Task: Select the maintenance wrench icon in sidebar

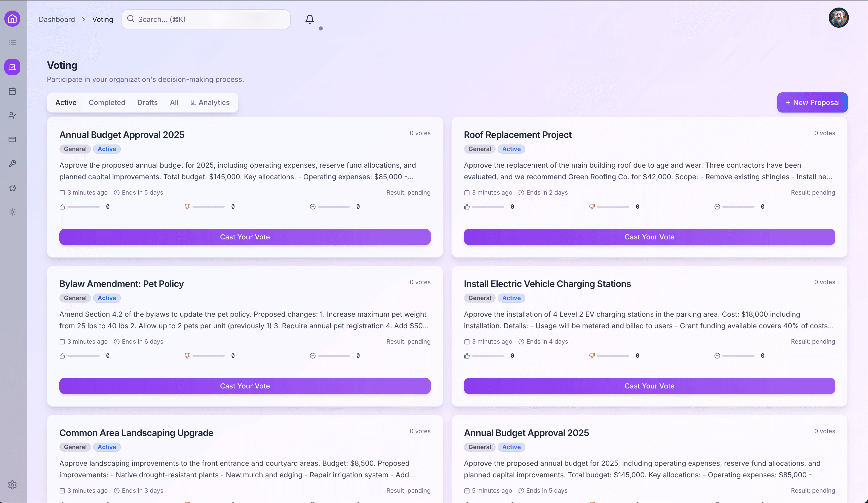Action: (12, 163)
